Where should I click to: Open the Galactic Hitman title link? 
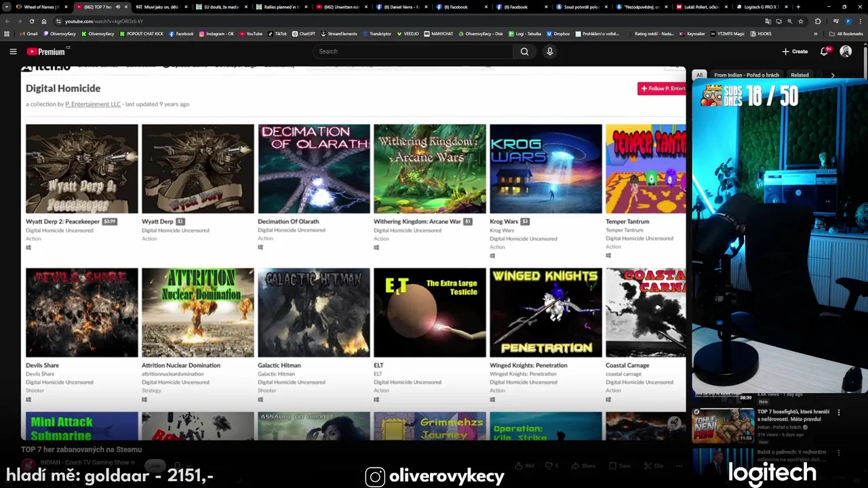279,365
